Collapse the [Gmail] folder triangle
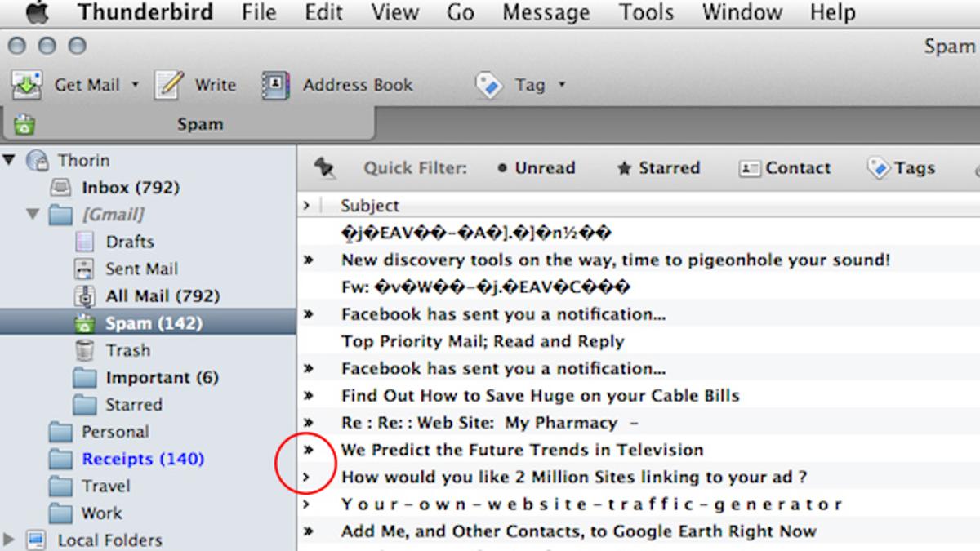 click(x=33, y=215)
